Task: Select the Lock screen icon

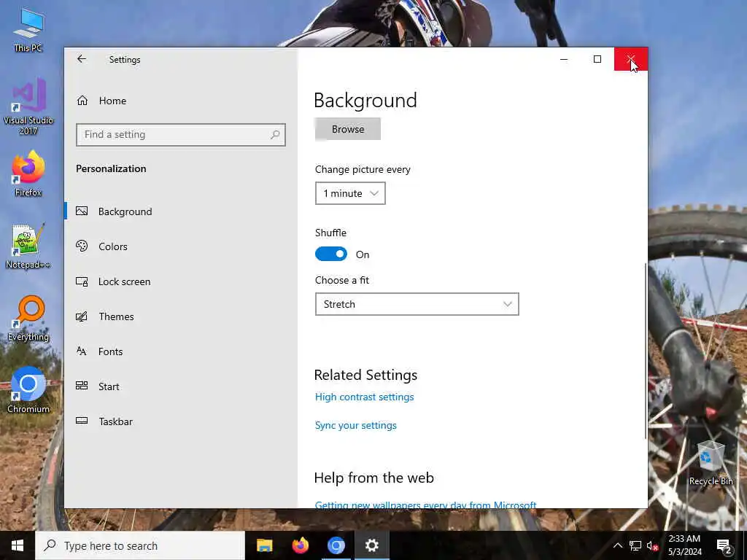Action: click(x=82, y=281)
